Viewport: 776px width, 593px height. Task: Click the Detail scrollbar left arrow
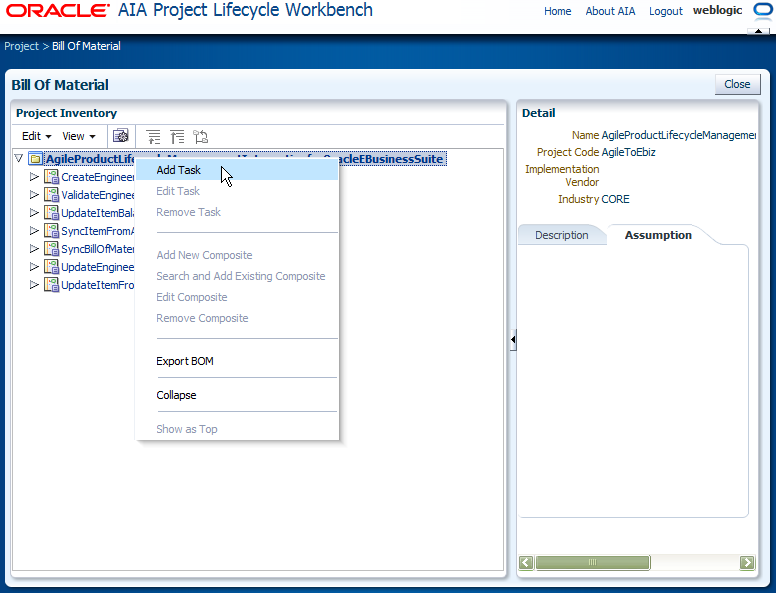click(526, 562)
